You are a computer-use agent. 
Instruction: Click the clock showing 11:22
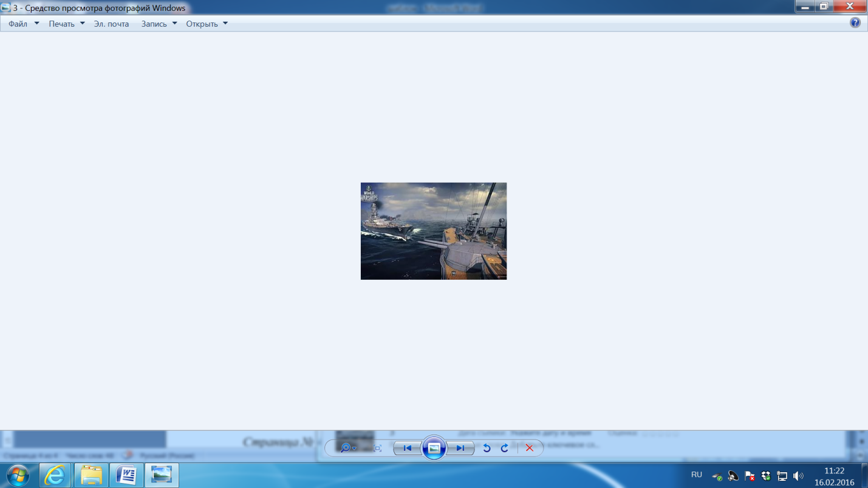(x=834, y=471)
